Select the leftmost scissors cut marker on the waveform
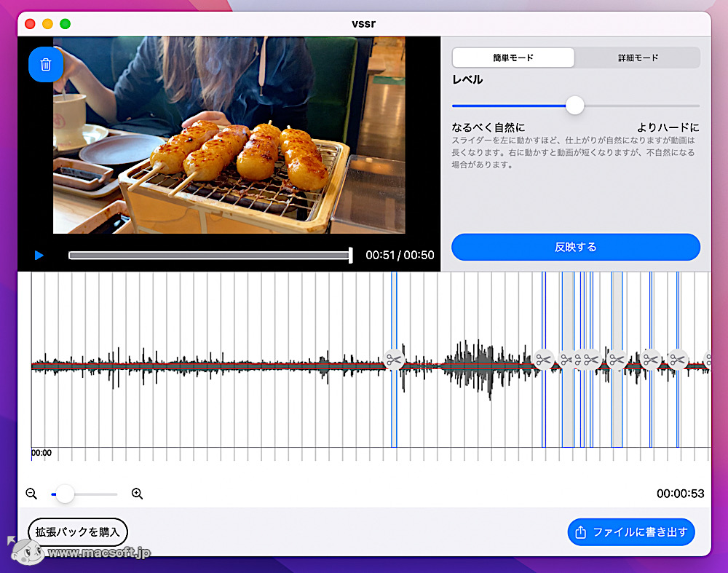 tap(394, 360)
